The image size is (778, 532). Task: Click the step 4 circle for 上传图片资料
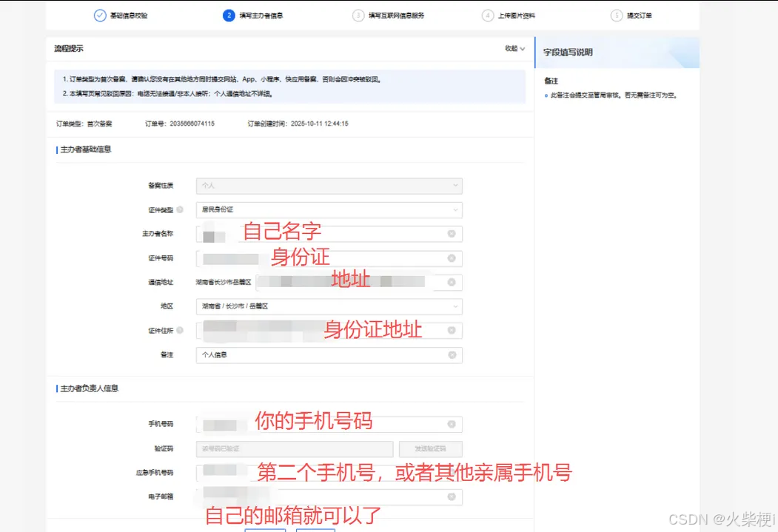point(488,16)
